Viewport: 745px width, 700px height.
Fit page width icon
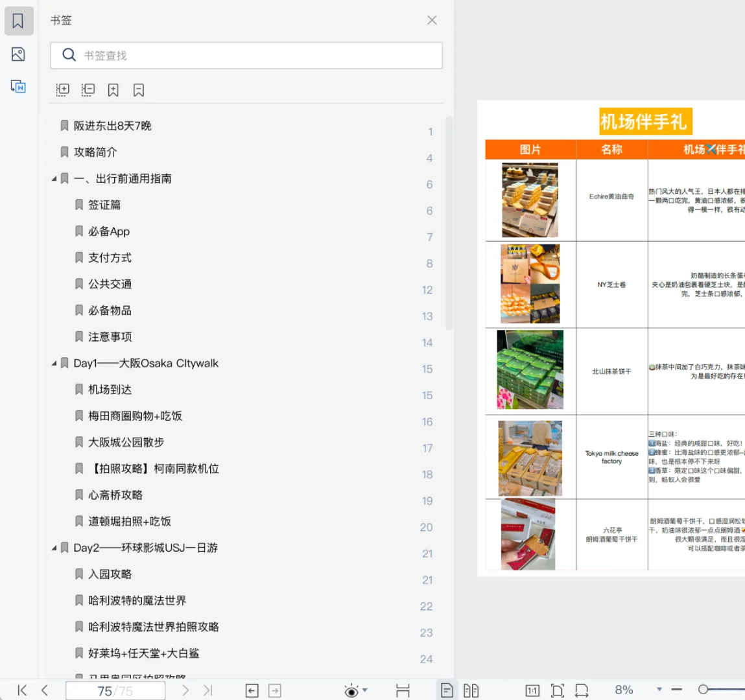(x=582, y=690)
